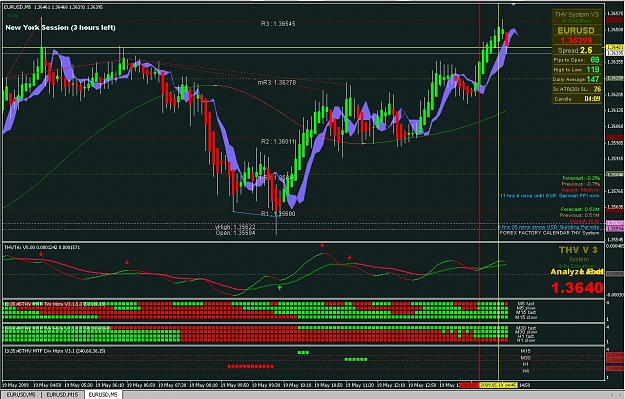Select the leftmost EURUSD,M5 chart tab
This screenshot has height=399, width=625.
[x=21, y=395]
